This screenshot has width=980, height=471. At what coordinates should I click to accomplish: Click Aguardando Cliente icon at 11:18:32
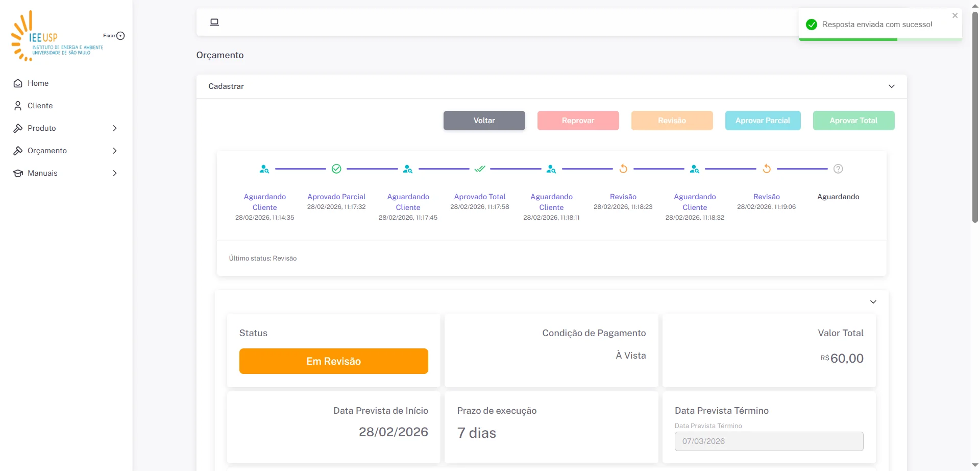click(x=695, y=169)
